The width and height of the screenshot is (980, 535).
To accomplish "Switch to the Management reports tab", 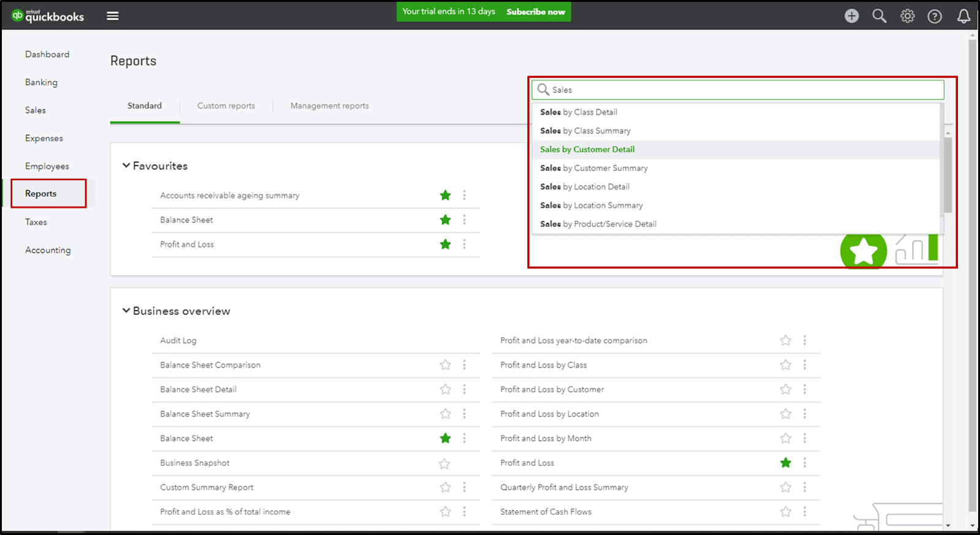I will pyautogui.click(x=330, y=106).
